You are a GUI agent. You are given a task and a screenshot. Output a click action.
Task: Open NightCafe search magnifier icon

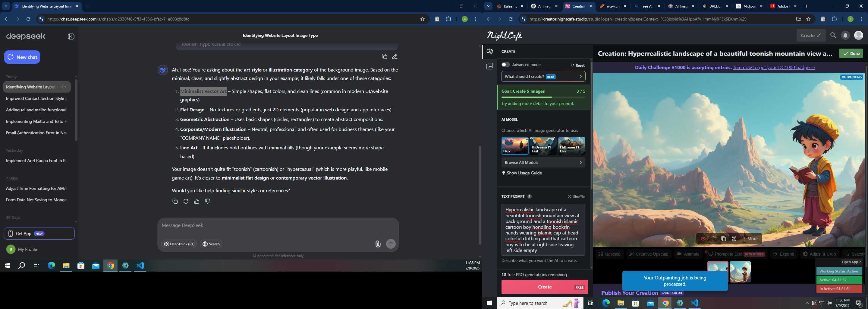coord(833,35)
